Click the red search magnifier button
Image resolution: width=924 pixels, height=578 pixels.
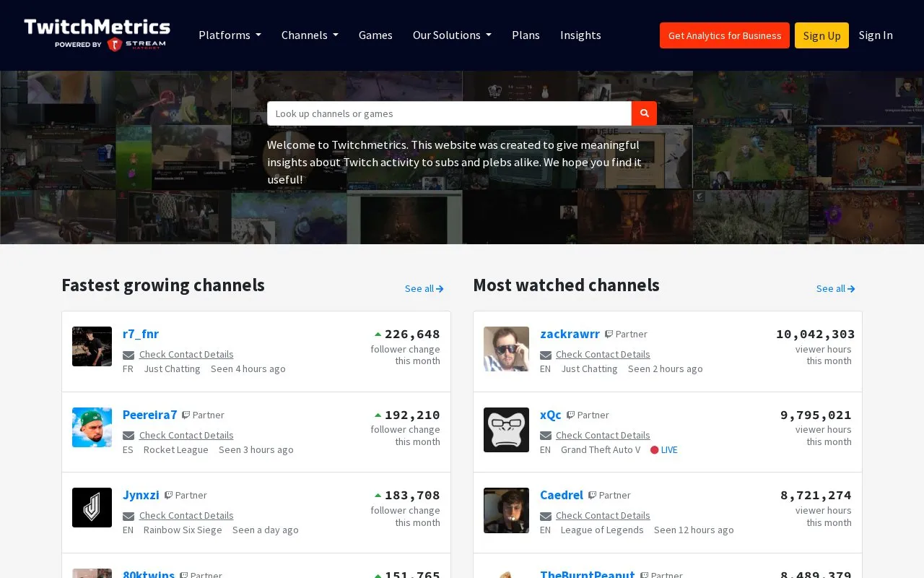click(644, 113)
